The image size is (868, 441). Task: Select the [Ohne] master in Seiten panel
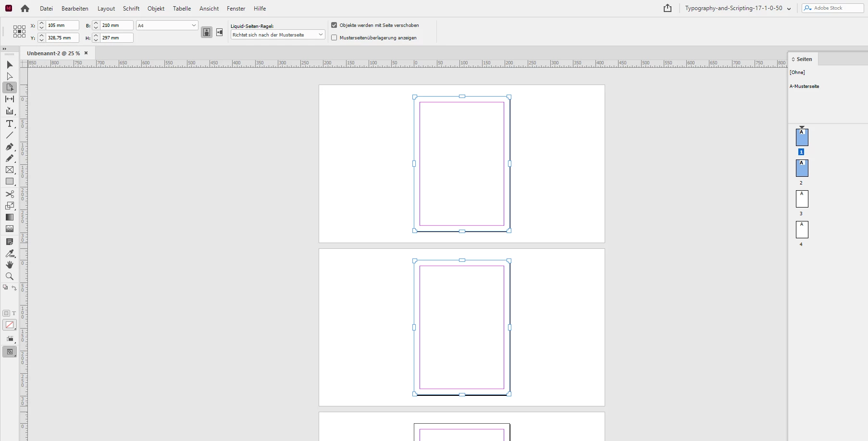point(797,73)
